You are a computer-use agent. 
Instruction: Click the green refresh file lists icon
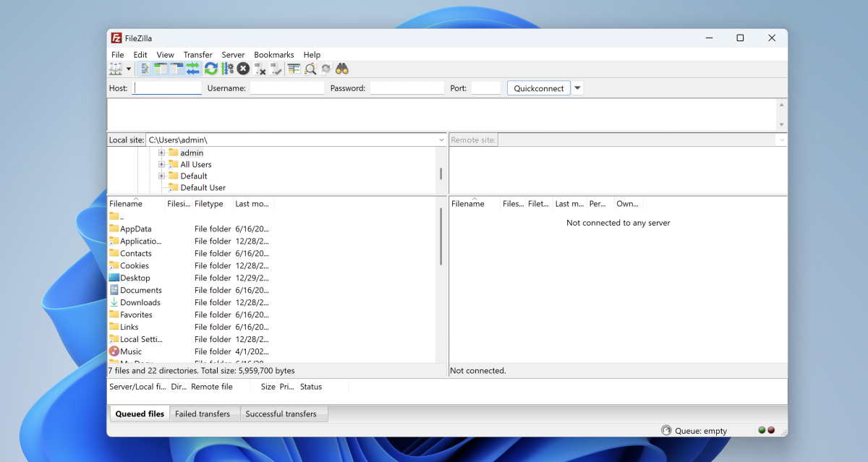210,69
